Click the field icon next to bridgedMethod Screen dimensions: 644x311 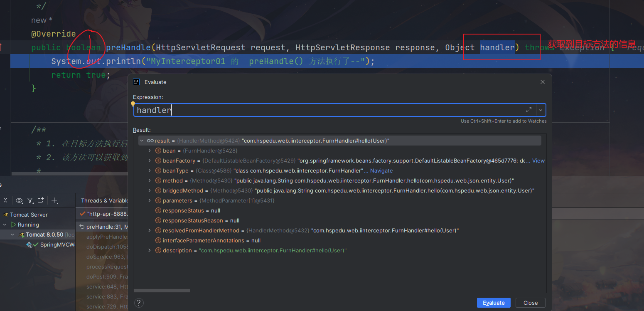[158, 190]
